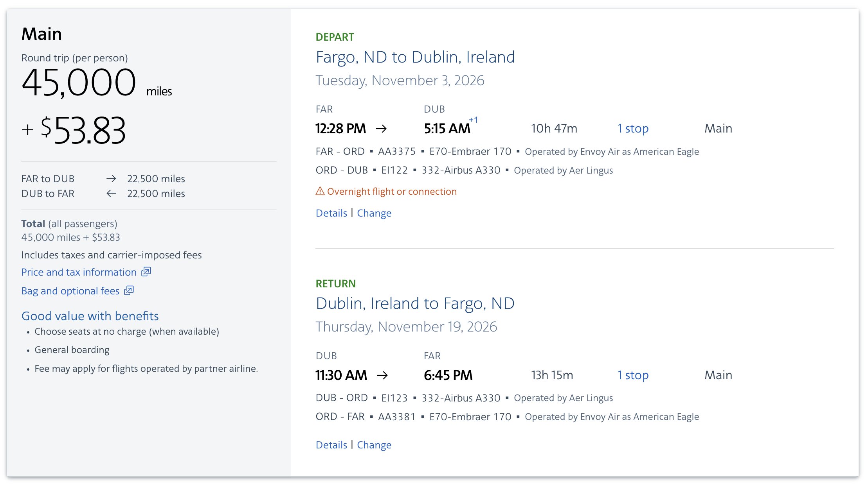868x484 pixels.
Task: Select Change on the return flight
Action: tap(374, 445)
